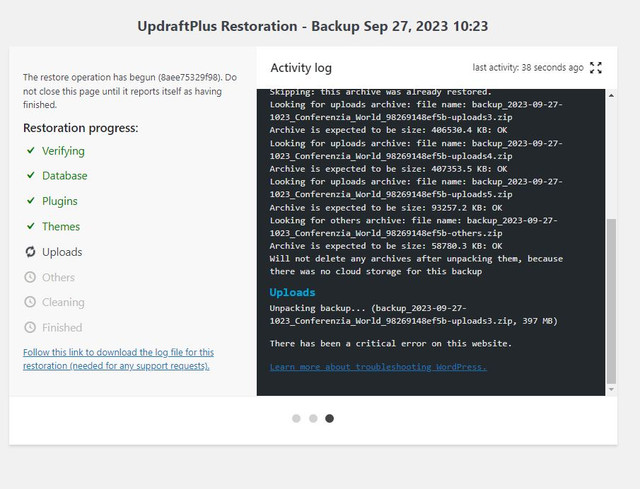640x489 pixels.
Task: Click the Verifying progress step label
Action: [63, 151]
